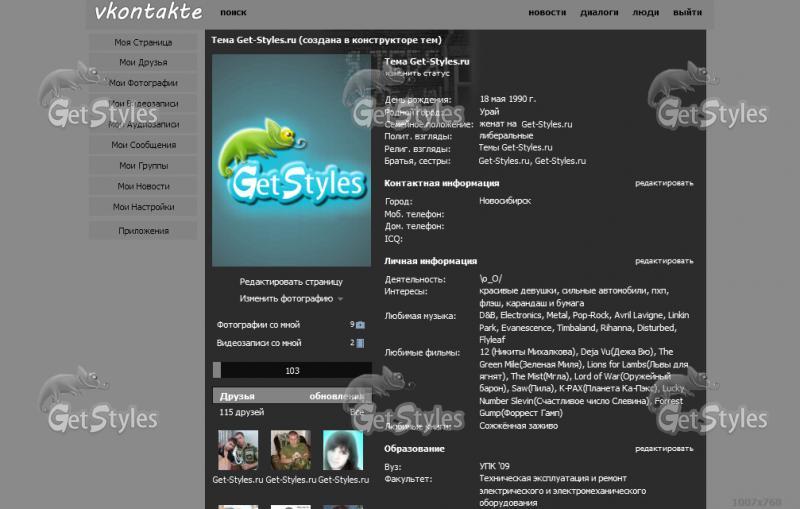
Task: Edit Личная информация via редактировать
Action: [664, 261]
